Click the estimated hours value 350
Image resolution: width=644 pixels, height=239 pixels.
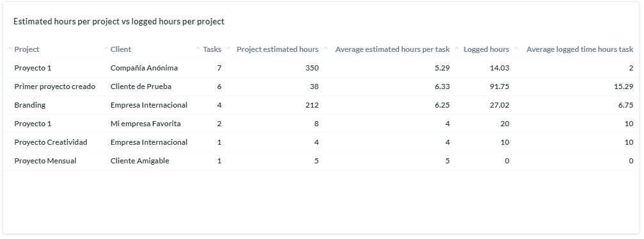coord(312,68)
